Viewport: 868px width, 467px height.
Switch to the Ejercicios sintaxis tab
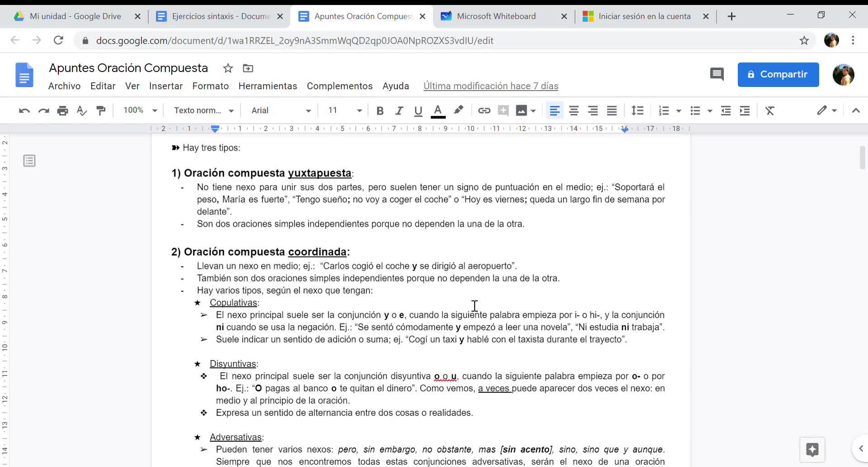point(219,16)
